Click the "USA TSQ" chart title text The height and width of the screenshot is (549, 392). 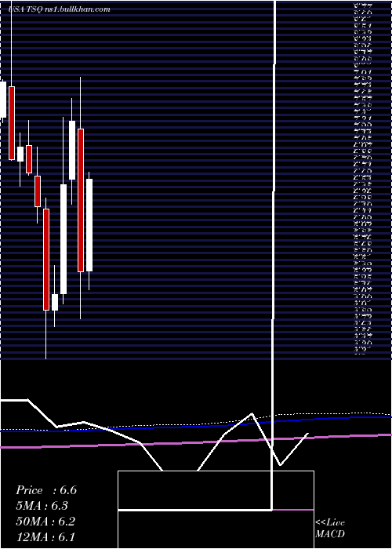(x=25, y=9)
